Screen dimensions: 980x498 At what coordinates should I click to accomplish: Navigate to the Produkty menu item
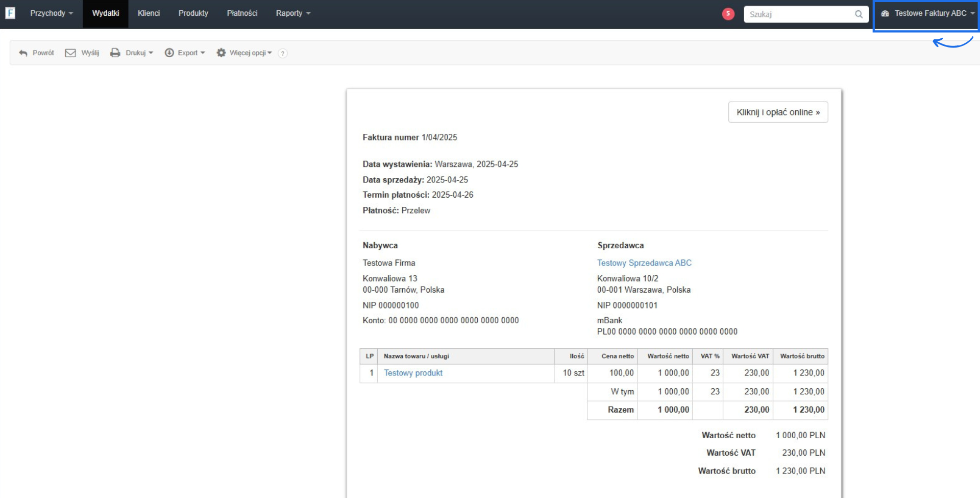193,13
